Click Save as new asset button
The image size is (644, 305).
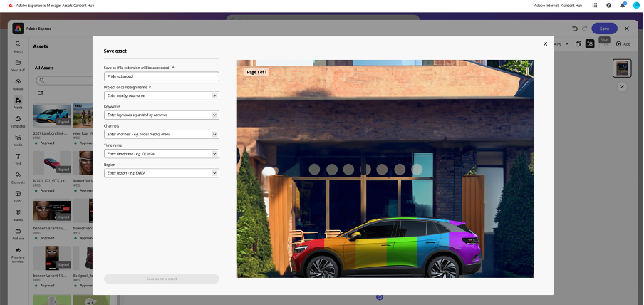[x=162, y=279]
